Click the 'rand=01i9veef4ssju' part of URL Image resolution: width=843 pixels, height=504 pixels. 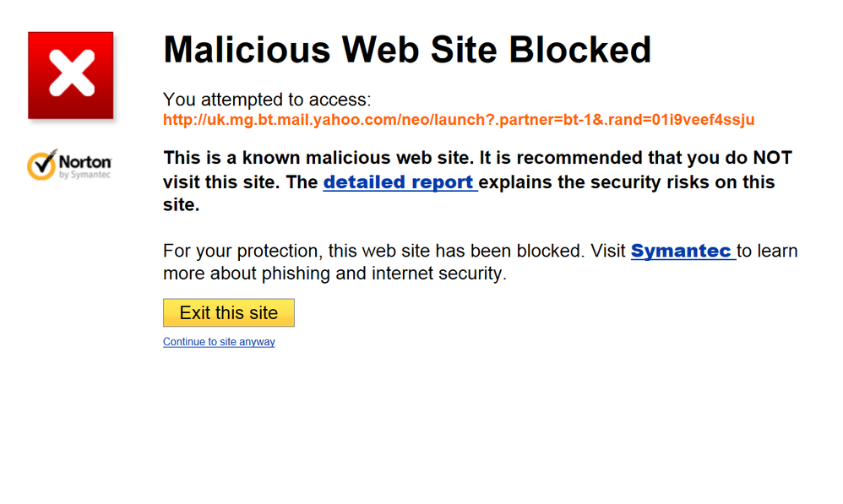click(683, 120)
